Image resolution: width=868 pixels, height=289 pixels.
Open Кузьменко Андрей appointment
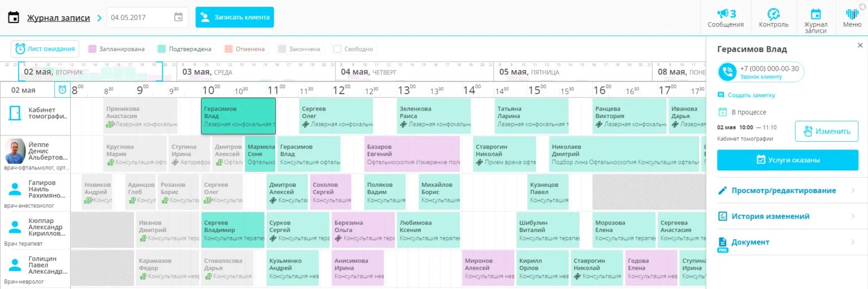tap(293, 268)
